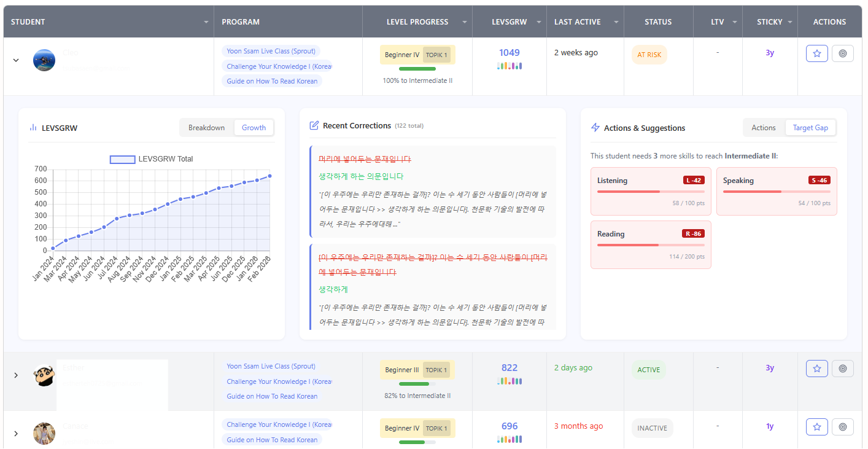
Task: Click the lightning icon beside Actions & Suggestions
Action: 595,128
